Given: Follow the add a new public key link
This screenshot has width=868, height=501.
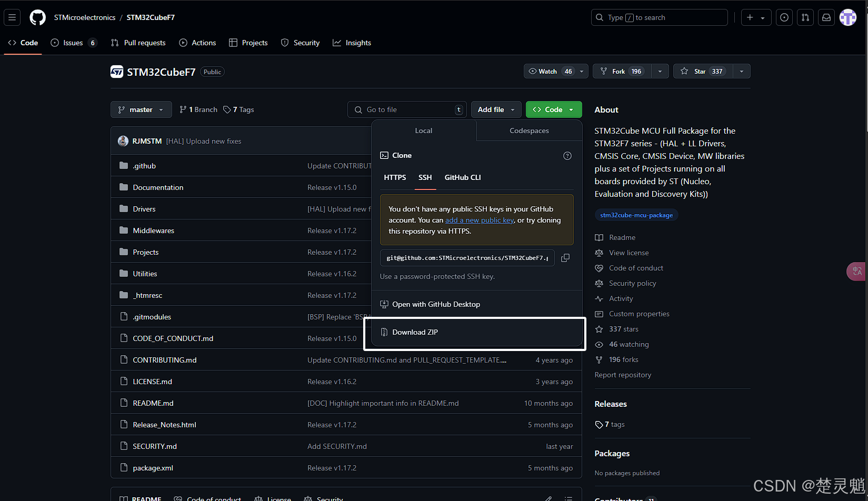Looking at the screenshot, I should click(480, 220).
